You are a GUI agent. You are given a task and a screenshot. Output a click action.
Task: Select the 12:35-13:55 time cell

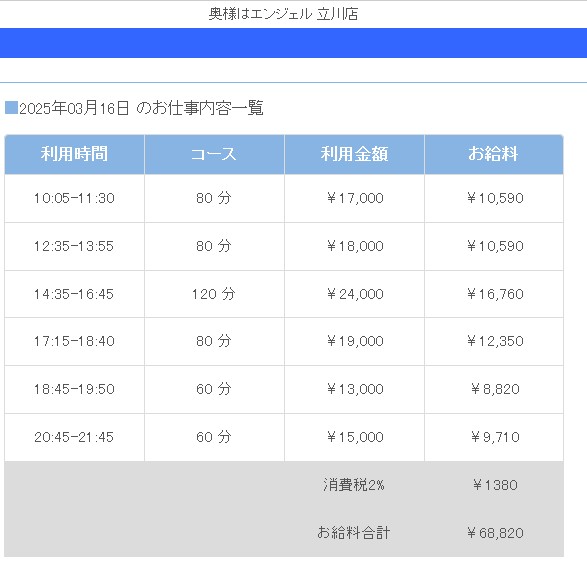(74, 246)
